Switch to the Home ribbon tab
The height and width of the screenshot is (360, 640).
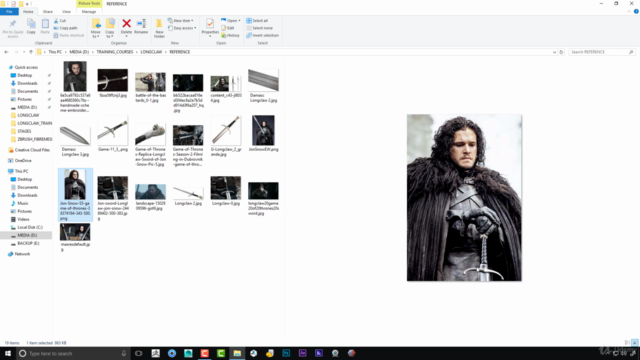click(28, 11)
